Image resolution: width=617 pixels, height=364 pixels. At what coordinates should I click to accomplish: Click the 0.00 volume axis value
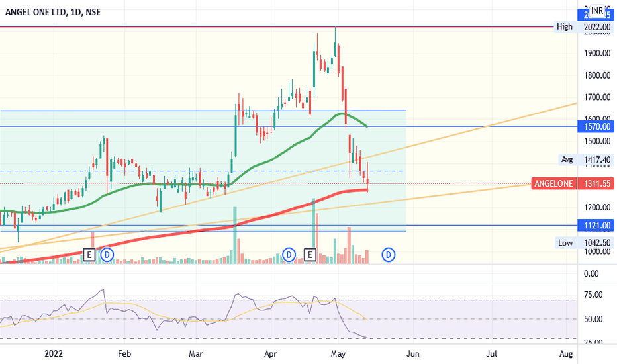point(591,274)
